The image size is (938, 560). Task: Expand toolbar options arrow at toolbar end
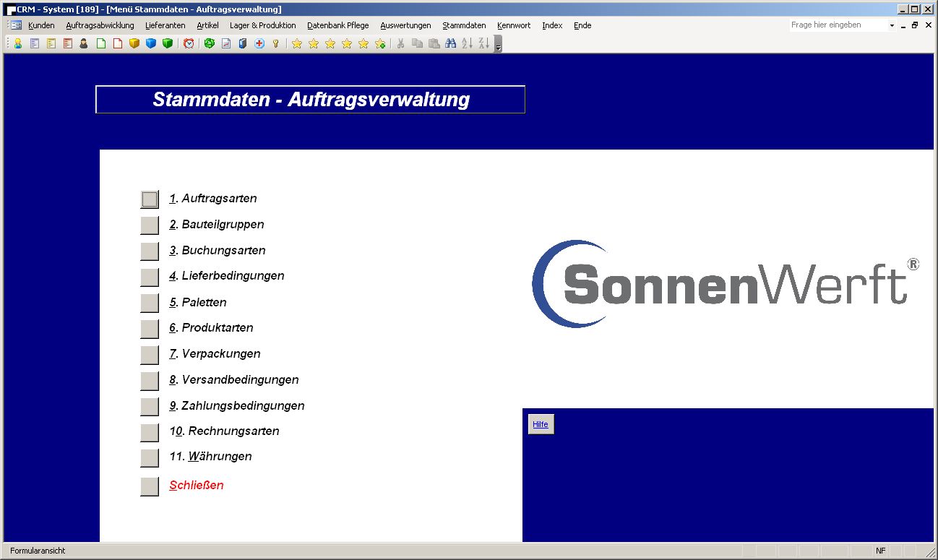point(498,44)
